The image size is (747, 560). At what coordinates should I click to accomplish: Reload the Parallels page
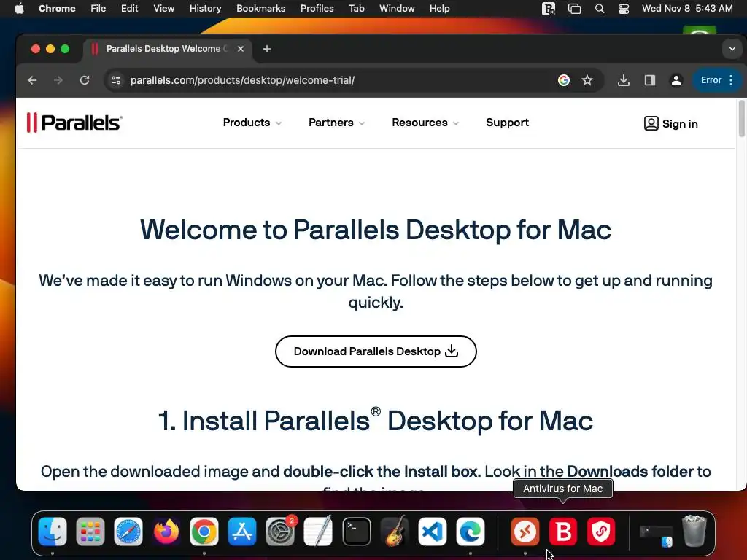tap(85, 80)
